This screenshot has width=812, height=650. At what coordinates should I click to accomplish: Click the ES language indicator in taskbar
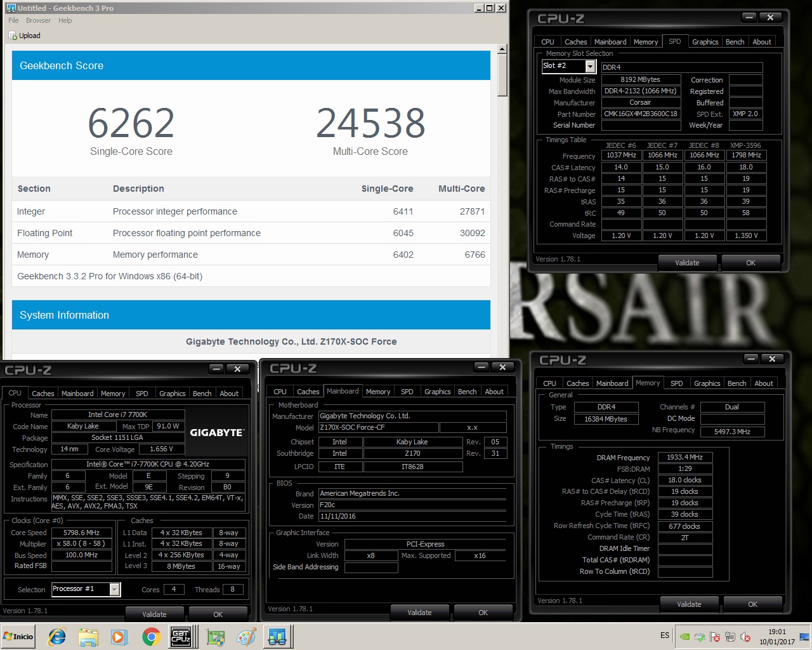[x=664, y=635]
